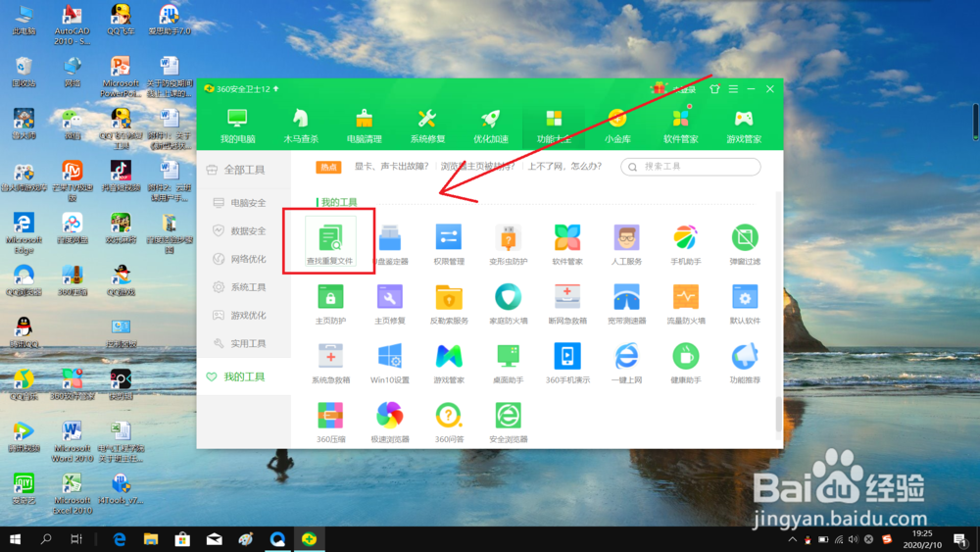Open the 查找重复文件 tool

click(330, 242)
